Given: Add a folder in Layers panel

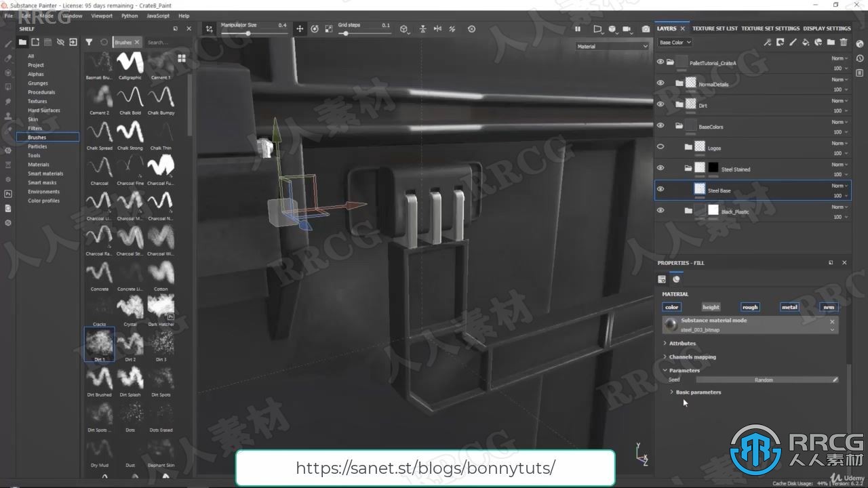Looking at the screenshot, I should coord(831,42).
